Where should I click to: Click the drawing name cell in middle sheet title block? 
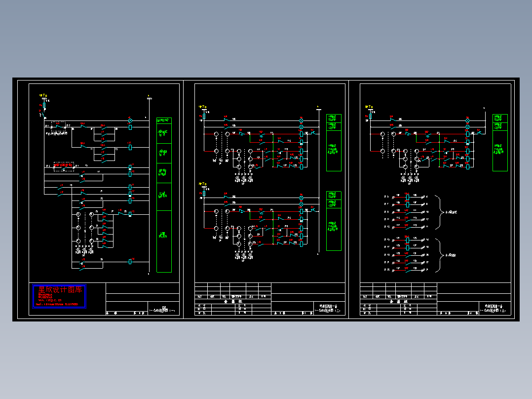330,308
